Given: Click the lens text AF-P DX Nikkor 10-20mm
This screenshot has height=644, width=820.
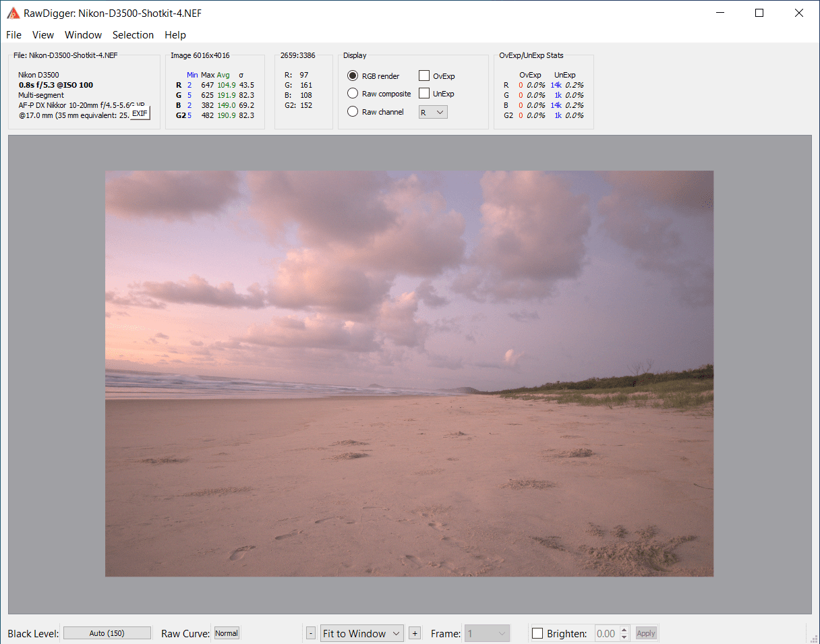Looking at the screenshot, I should [82, 105].
